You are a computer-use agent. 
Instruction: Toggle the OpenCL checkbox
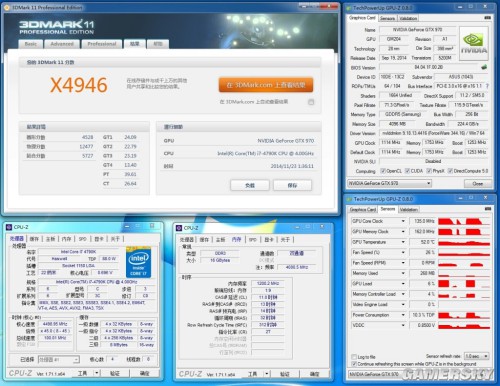click(x=383, y=171)
